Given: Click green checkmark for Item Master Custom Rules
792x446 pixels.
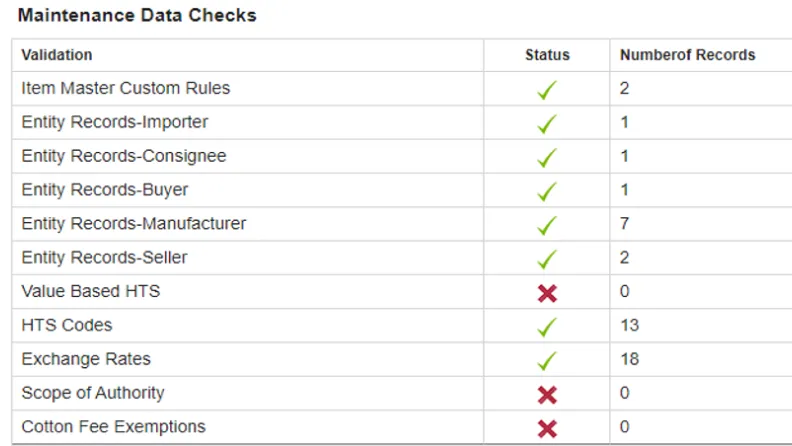Looking at the screenshot, I should 547,90.
